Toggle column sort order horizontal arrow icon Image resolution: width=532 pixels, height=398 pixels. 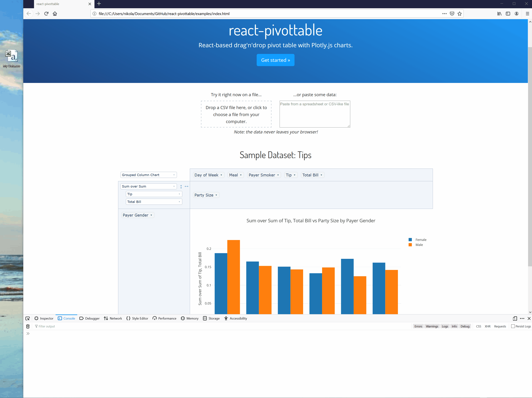186,186
